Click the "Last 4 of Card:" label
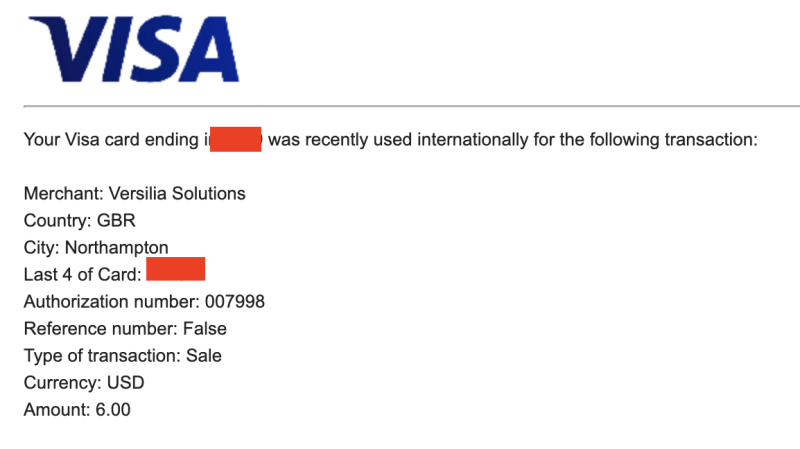 coord(81,274)
